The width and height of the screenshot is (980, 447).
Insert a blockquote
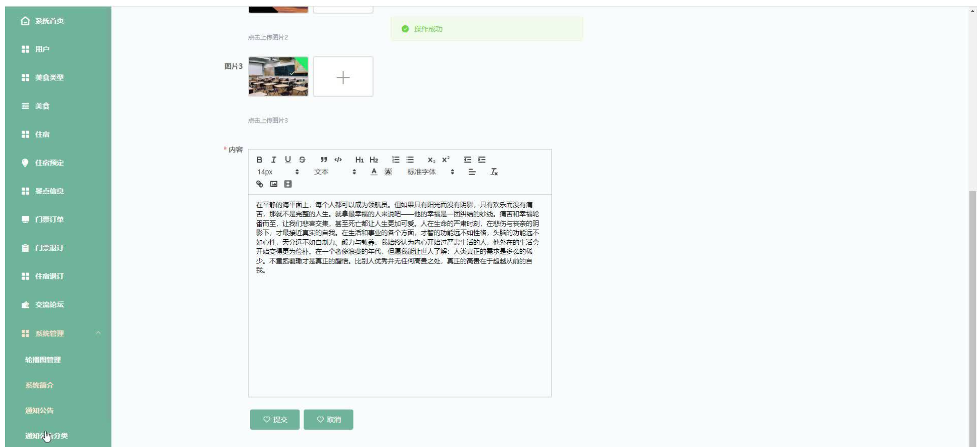tap(324, 160)
